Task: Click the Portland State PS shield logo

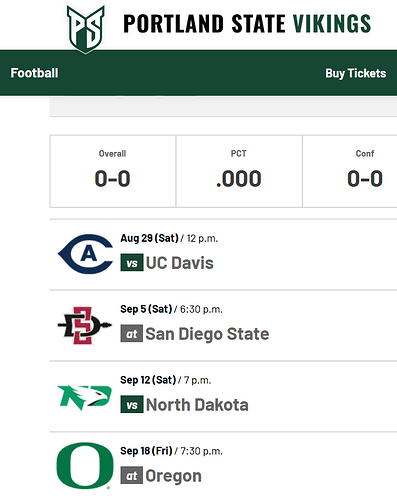Action: tap(86, 29)
